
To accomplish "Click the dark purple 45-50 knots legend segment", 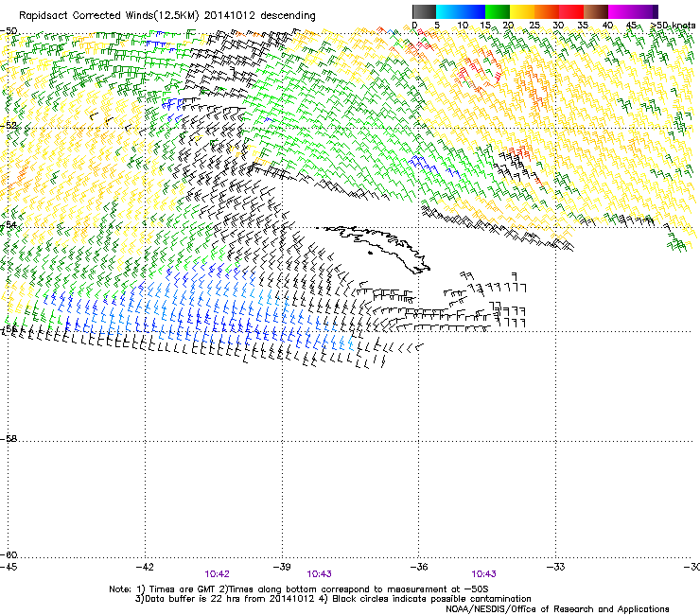I will [x=645, y=11].
